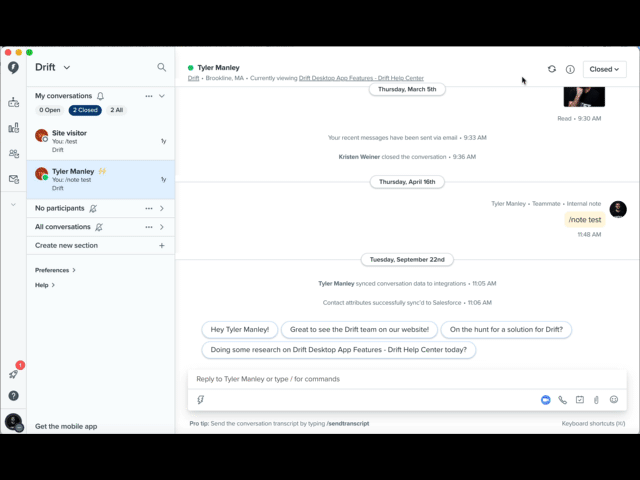Viewport: 640px width, 480px height.
Task: Open saved replies lightning icon in composer
Action: 201,400
